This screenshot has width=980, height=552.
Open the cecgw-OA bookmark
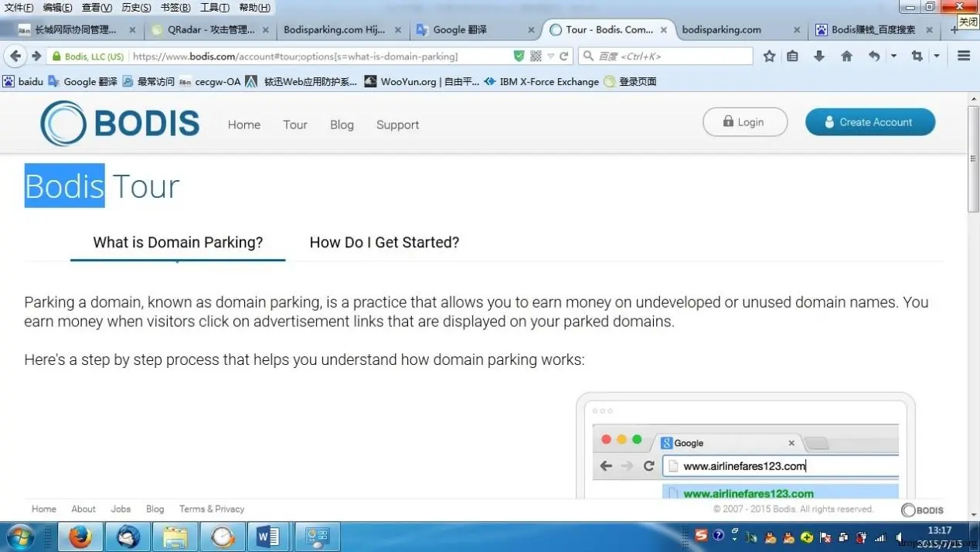210,81
